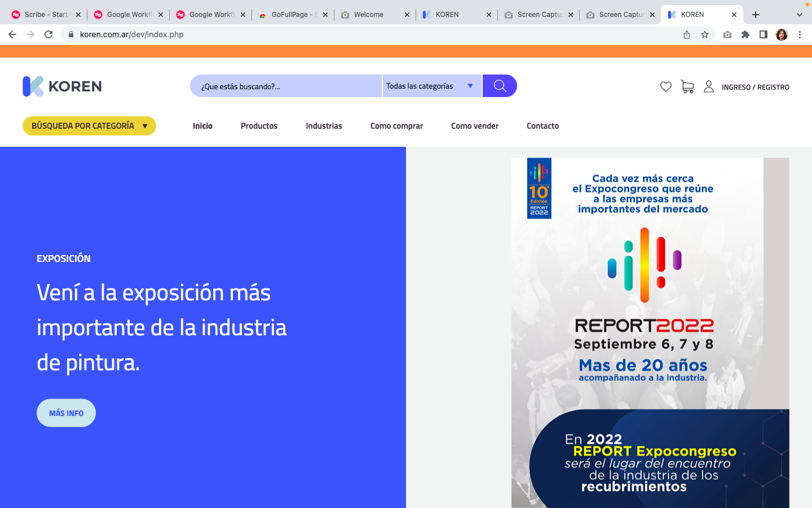
Task: Click the magnifier search button
Action: click(x=500, y=86)
